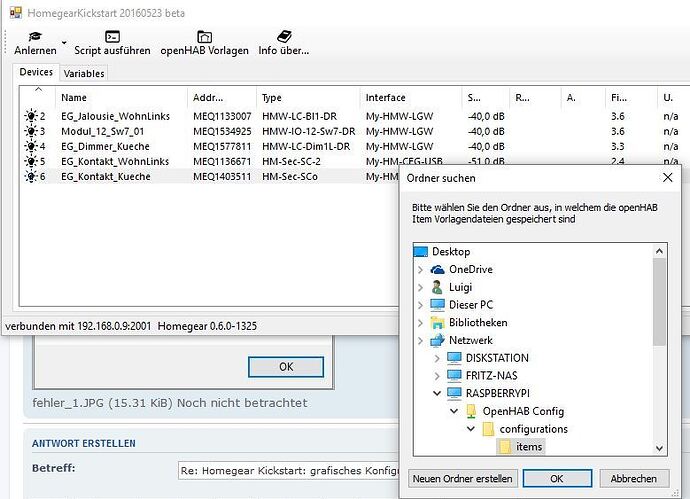This screenshot has height=499, width=690.
Task: Sort by the Interface column header
Action: [386, 98]
